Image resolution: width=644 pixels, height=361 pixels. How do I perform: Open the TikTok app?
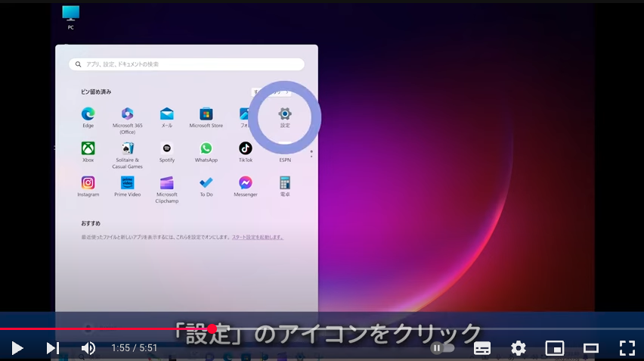point(246,151)
